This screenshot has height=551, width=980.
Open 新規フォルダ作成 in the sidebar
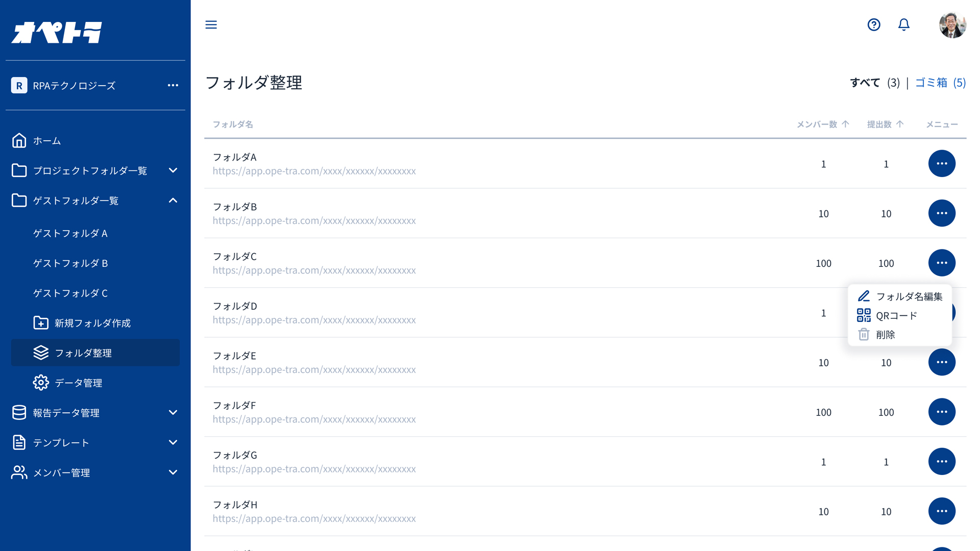(x=92, y=323)
